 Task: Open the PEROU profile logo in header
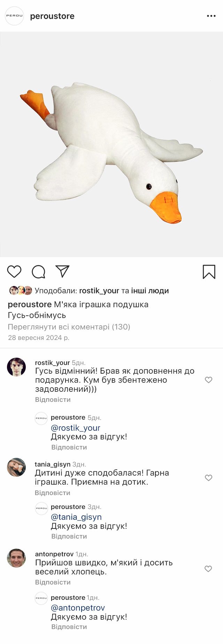coord(14,16)
